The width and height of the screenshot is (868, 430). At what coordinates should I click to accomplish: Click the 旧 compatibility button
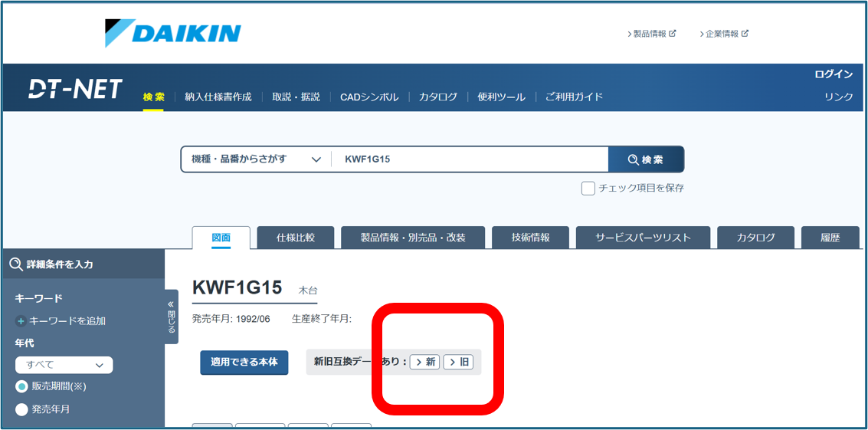[x=458, y=362]
